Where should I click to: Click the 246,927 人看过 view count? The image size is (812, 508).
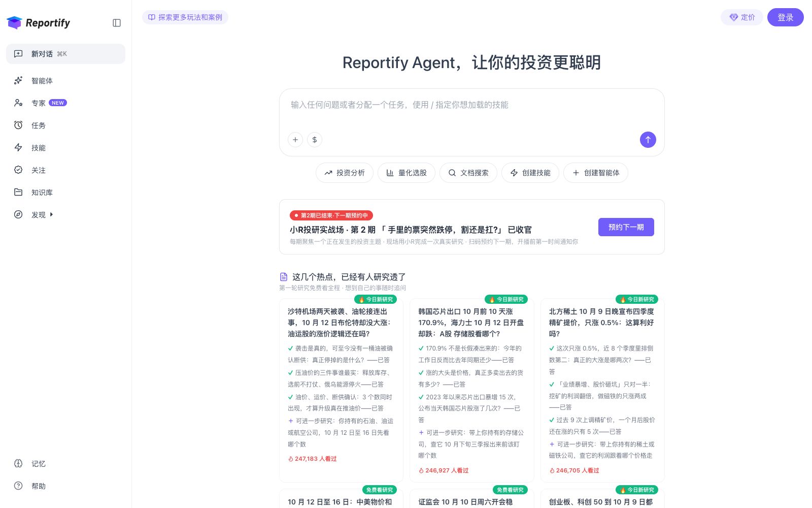point(444,470)
